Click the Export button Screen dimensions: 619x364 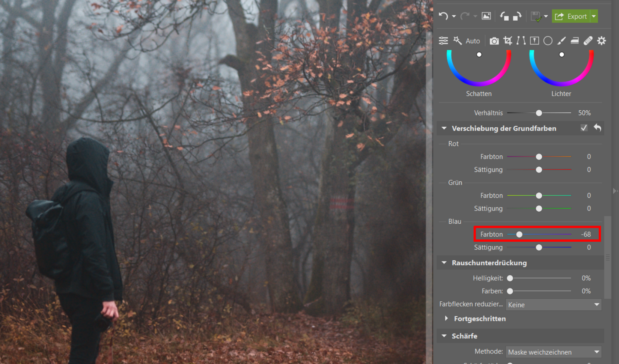tap(571, 16)
